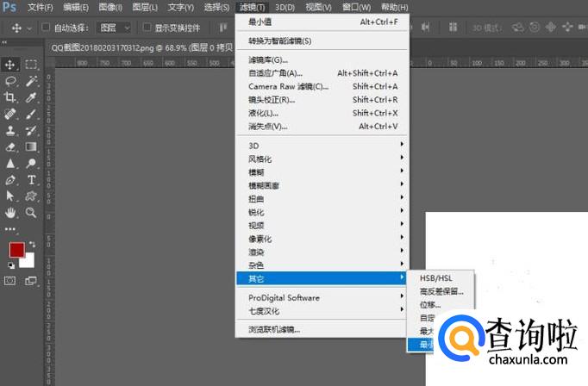Expand the 杂色 submenu
Image resolution: width=588 pixels, height=386 pixels.
click(x=322, y=265)
